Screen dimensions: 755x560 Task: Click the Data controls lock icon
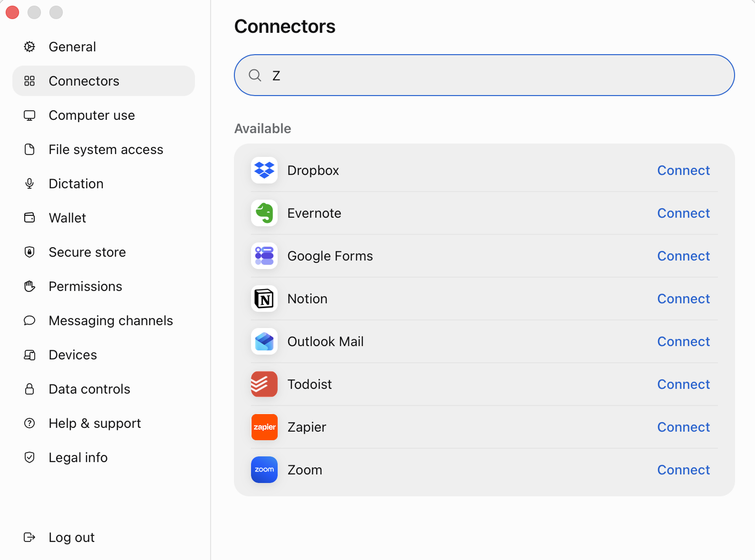pos(29,389)
